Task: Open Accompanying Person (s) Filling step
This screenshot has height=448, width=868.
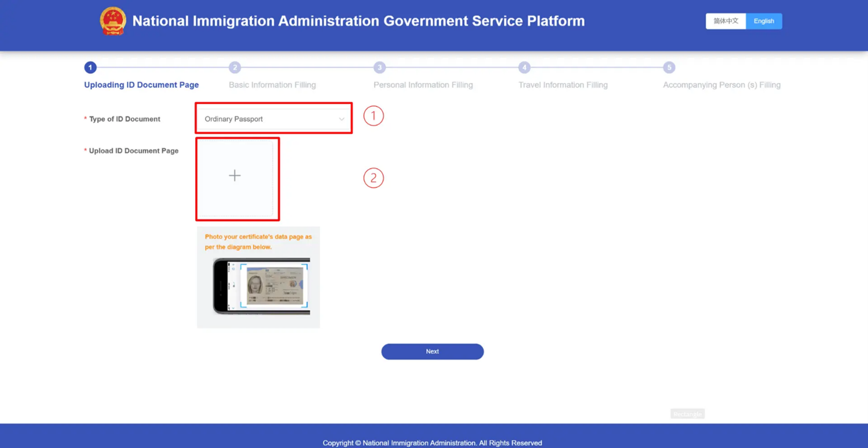Action: click(721, 85)
